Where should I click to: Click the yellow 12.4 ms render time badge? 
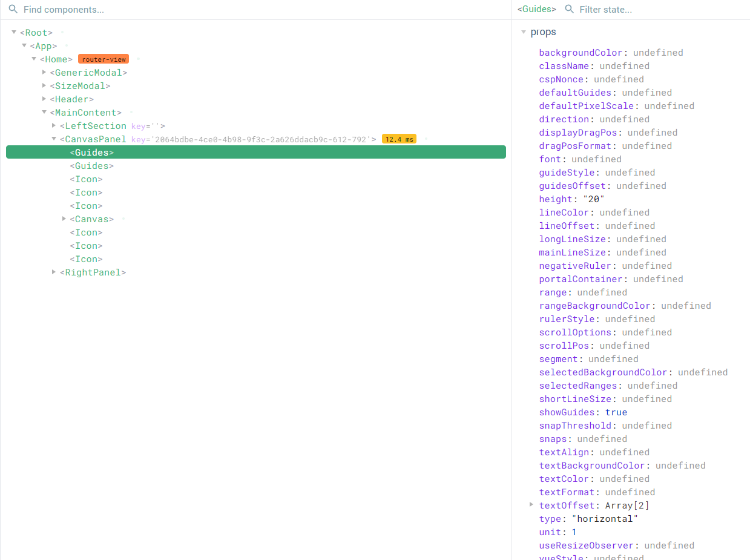point(399,139)
